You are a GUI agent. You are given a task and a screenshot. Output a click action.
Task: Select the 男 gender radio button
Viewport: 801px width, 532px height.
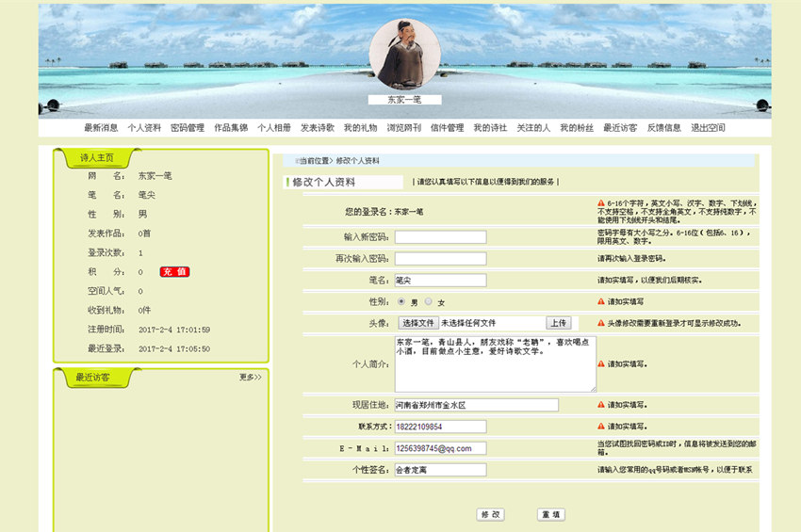point(402,301)
